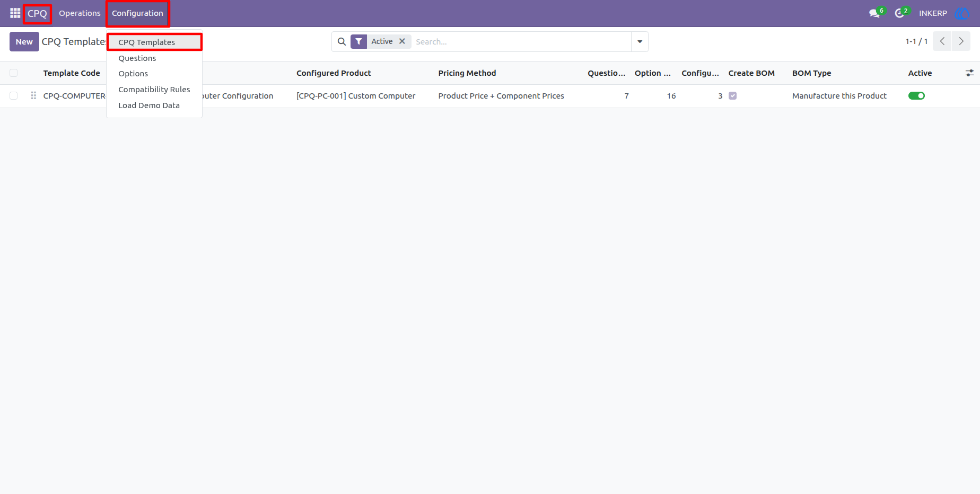The image size is (980, 494).
Task: Click the Product Price + Component Prices cell
Action: (501, 96)
